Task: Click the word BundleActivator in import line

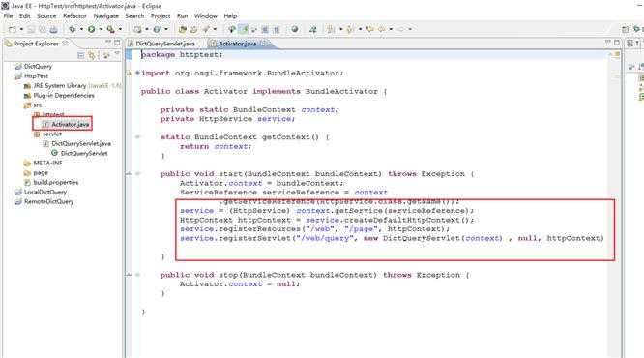Action: coord(303,73)
